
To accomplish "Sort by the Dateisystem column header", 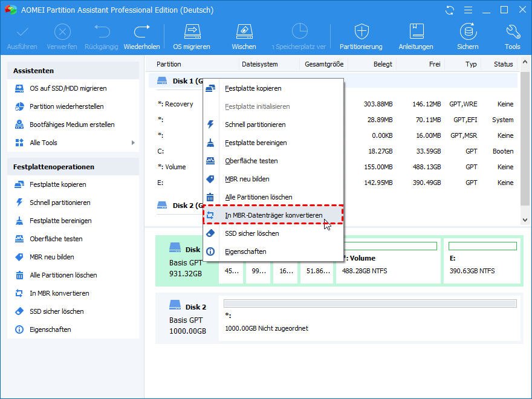I will (260, 64).
